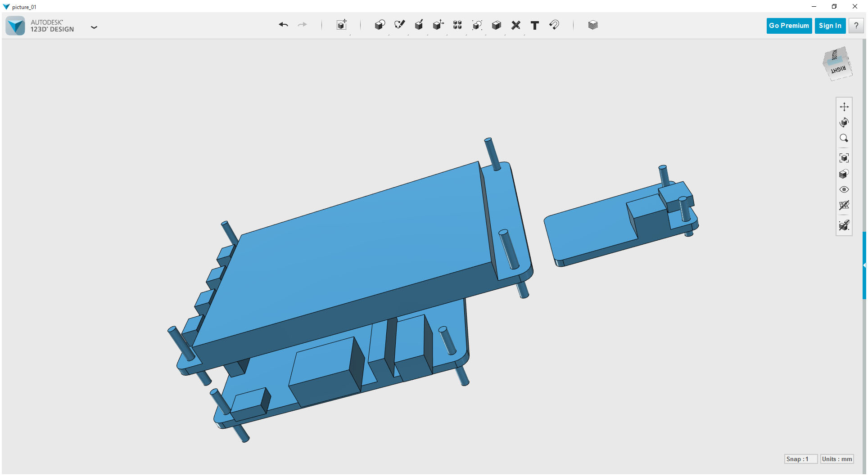This screenshot has width=868, height=476.
Task: Open the Transform tool
Action: coord(342,25)
